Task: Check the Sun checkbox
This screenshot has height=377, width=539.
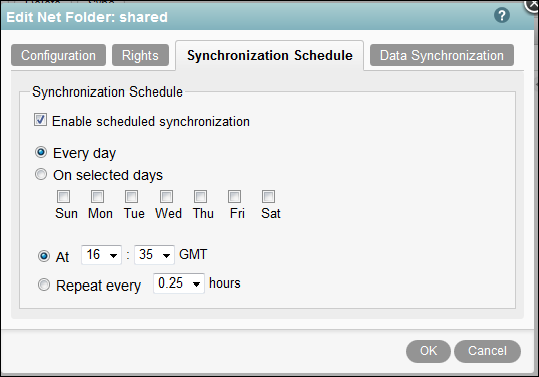Action: click(x=64, y=197)
